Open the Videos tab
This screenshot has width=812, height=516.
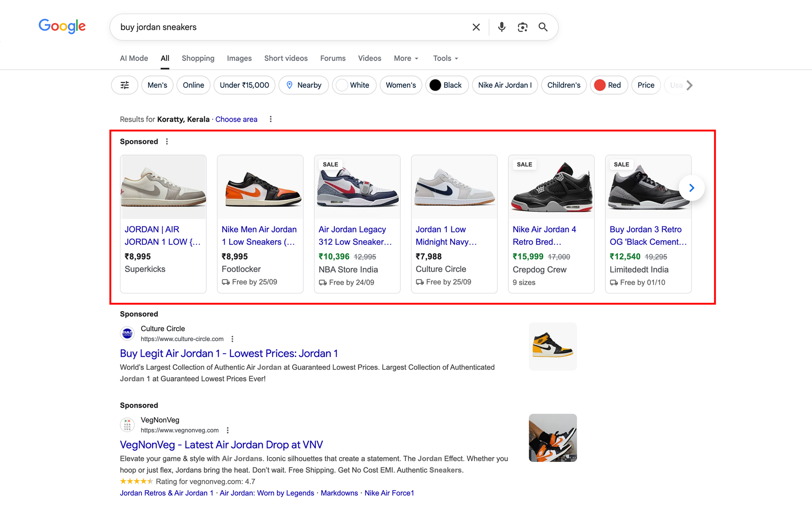[x=370, y=58]
